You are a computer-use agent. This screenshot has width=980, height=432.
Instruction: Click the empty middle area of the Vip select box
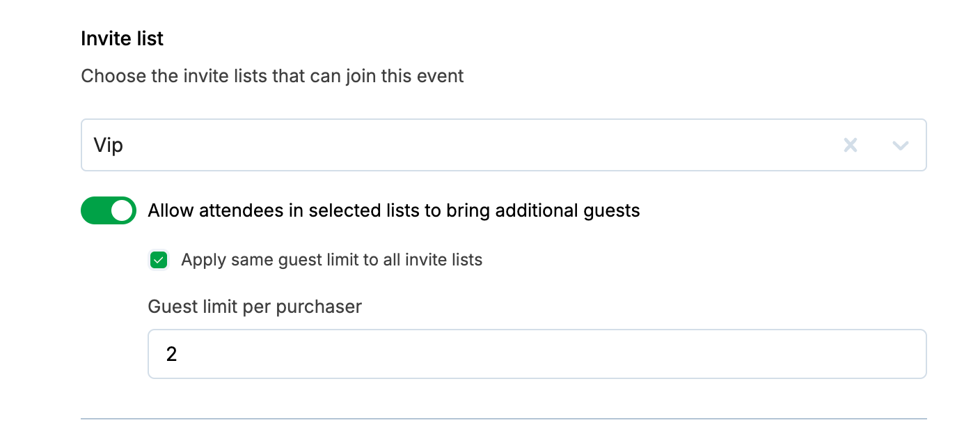coord(487,145)
